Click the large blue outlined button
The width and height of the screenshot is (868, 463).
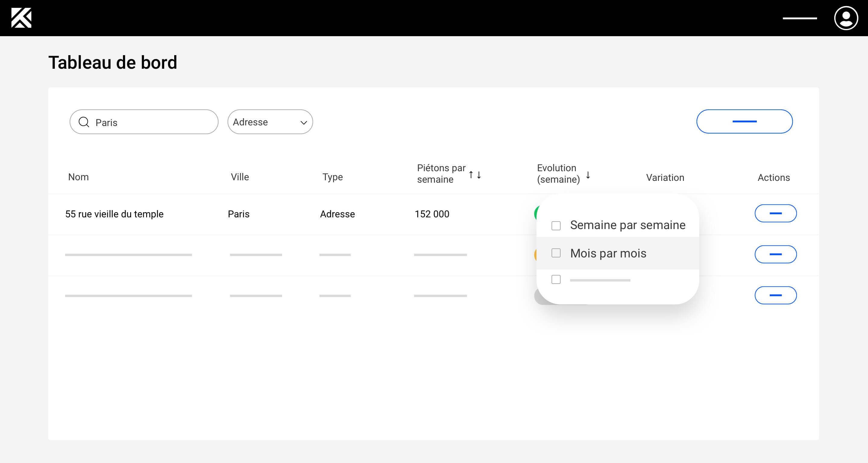tap(744, 121)
